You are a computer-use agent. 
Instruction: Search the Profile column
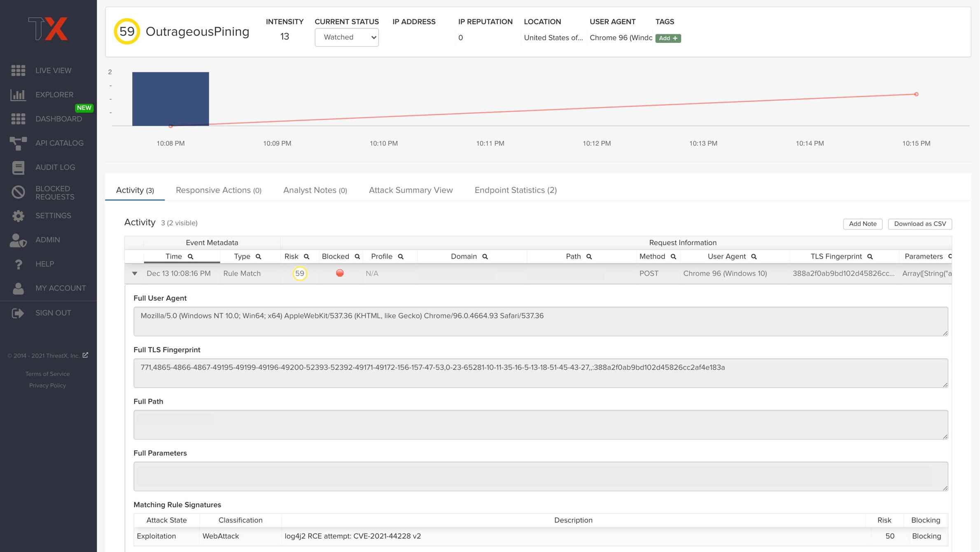(401, 257)
